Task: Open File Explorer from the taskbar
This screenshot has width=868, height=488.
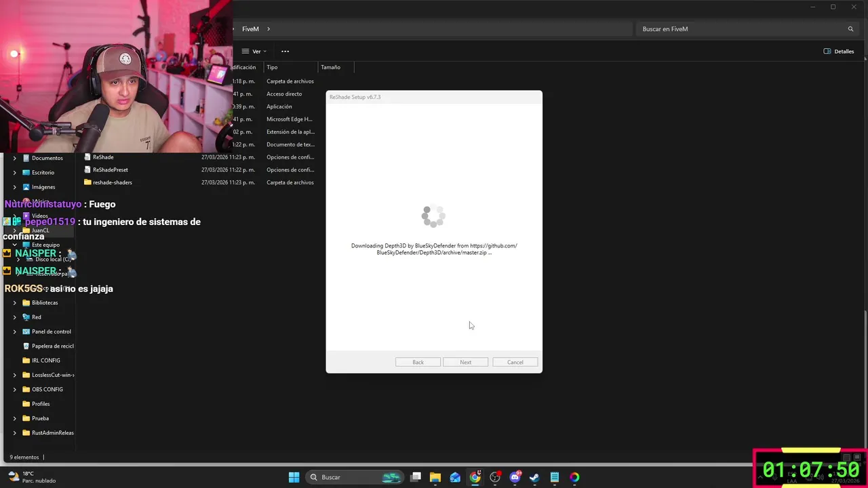Action: pos(435,477)
